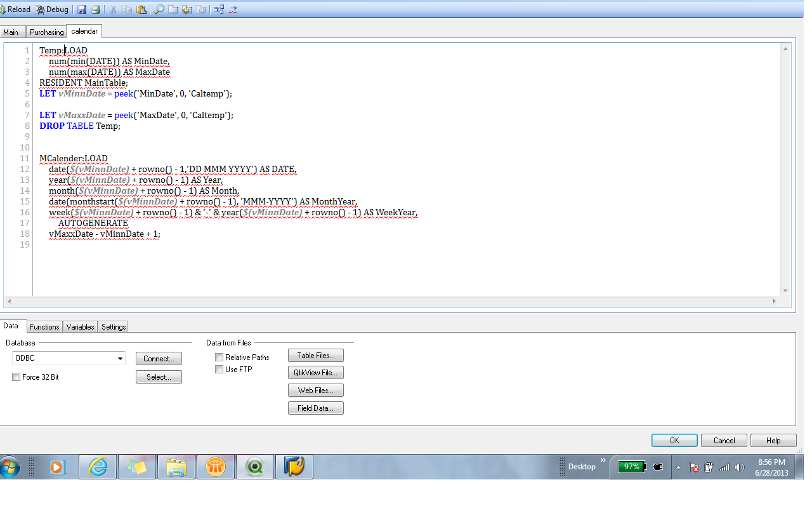Click the AUTOGENERATE keyword line
The width and height of the screenshot is (812, 508).
[x=93, y=224]
